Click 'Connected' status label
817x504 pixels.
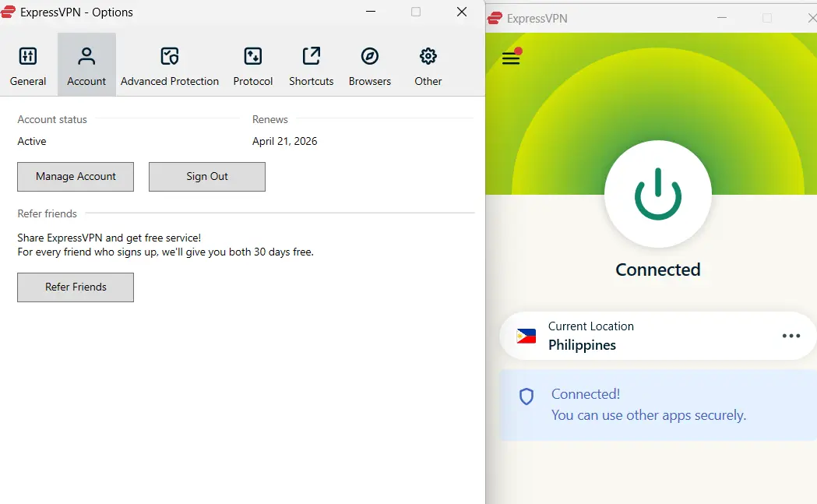coord(658,270)
